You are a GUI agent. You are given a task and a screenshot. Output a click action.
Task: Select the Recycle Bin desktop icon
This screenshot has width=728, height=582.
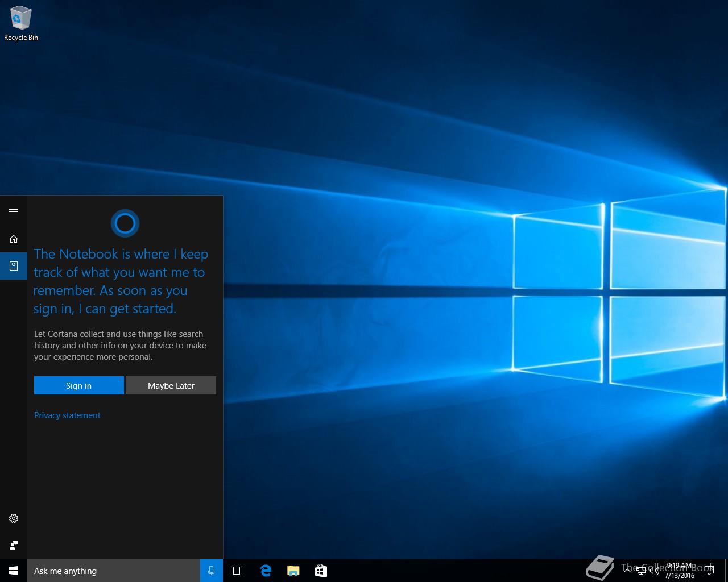(21, 23)
